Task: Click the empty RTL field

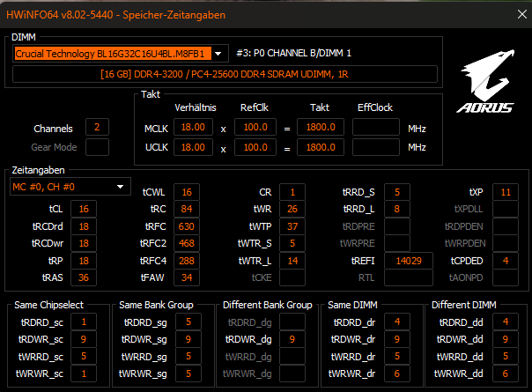Action: tap(409, 277)
